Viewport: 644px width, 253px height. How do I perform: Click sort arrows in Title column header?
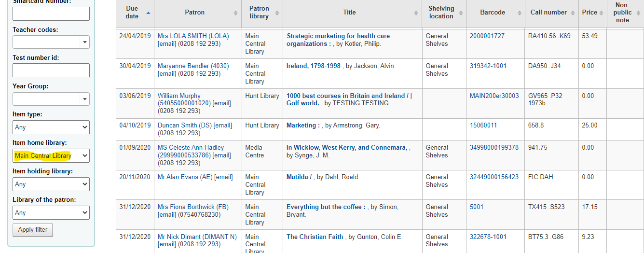tap(416, 13)
